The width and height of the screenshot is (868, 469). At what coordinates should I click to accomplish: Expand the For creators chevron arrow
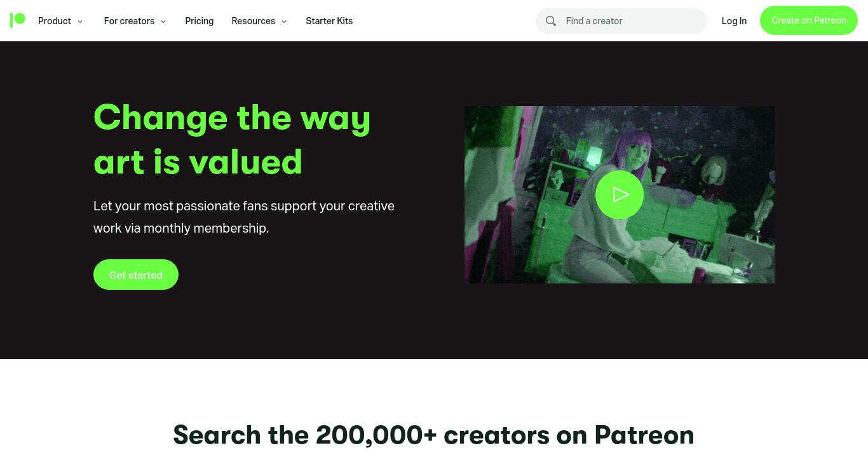coord(163,22)
